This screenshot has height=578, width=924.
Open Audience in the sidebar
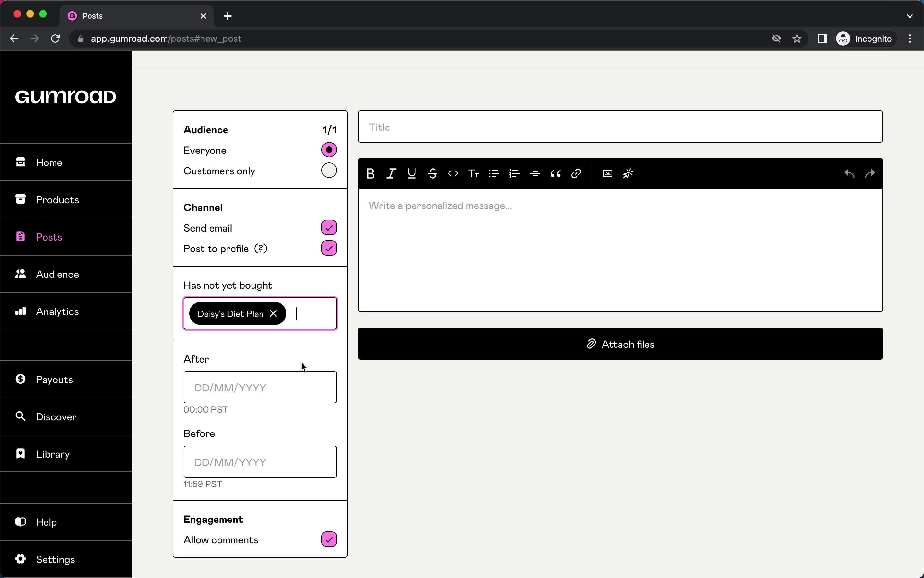66,274
